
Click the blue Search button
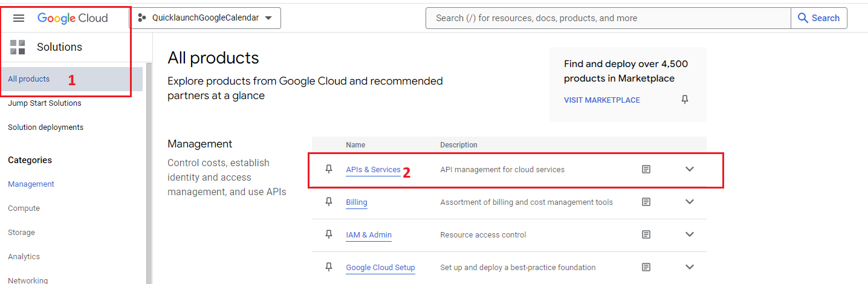[818, 18]
